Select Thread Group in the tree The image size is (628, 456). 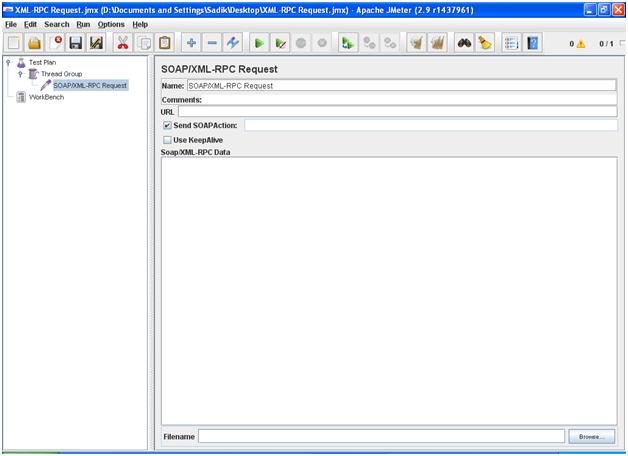tap(62, 74)
